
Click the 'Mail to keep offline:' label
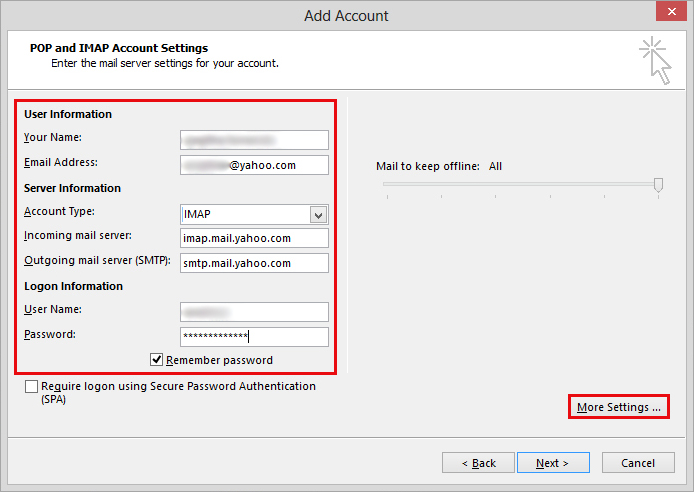point(428,166)
